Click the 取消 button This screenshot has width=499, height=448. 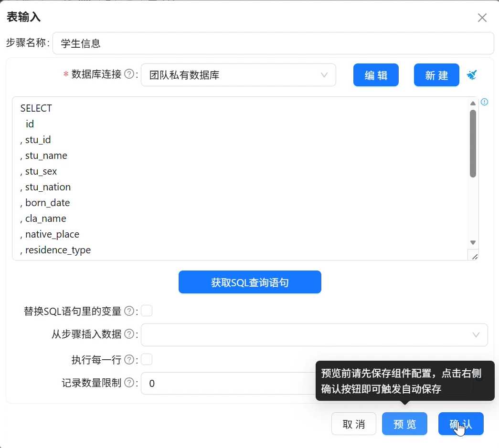click(x=353, y=424)
